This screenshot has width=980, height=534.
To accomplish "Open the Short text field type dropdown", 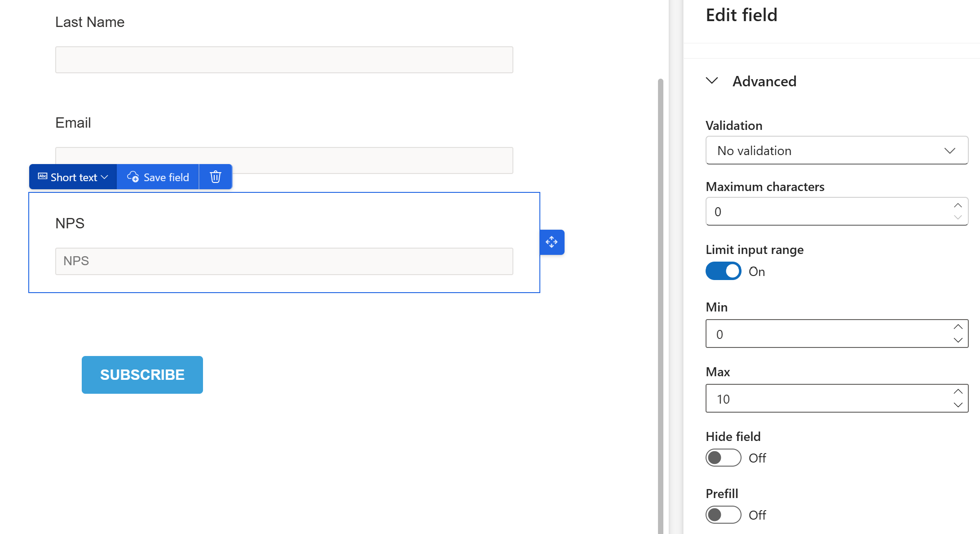I will pos(73,177).
